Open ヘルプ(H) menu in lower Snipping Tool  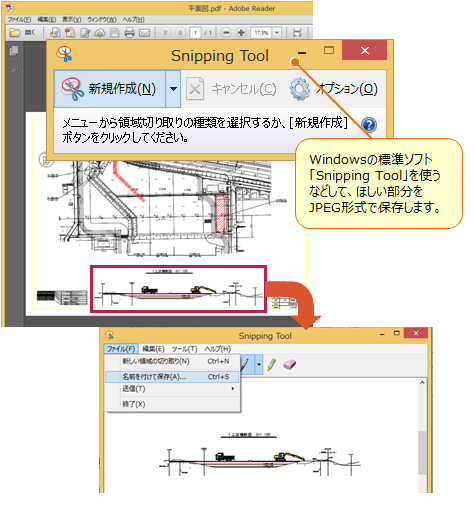(x=218, y=349)
